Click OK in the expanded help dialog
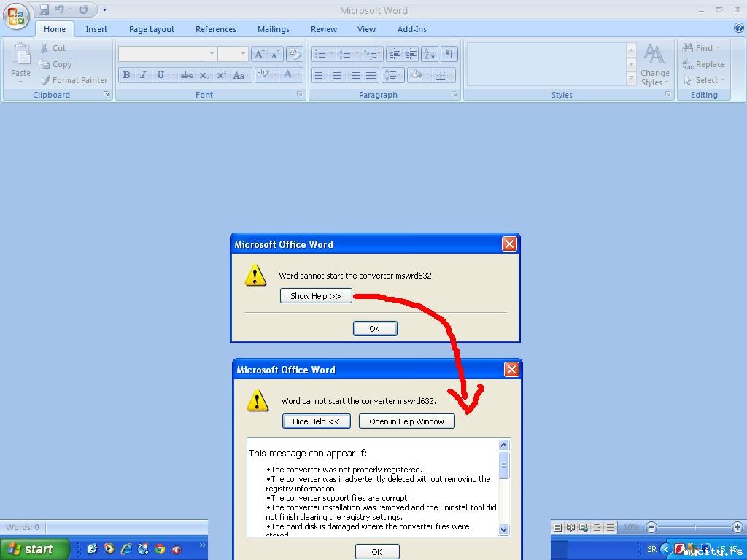Image resolution: width=747 pixels, height=560 pixels. 377,551
